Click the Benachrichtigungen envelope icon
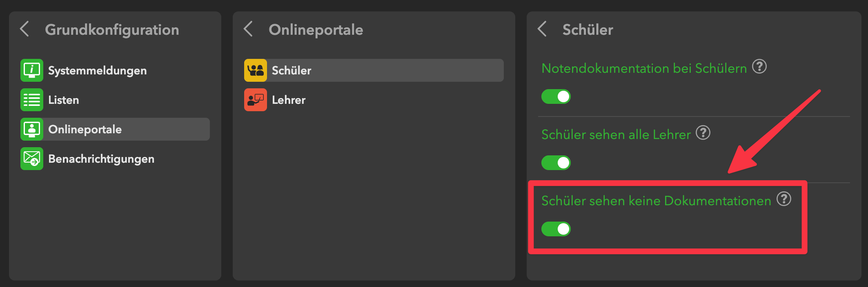The height and width of the screenshot is (287, 868). (32, 159)
